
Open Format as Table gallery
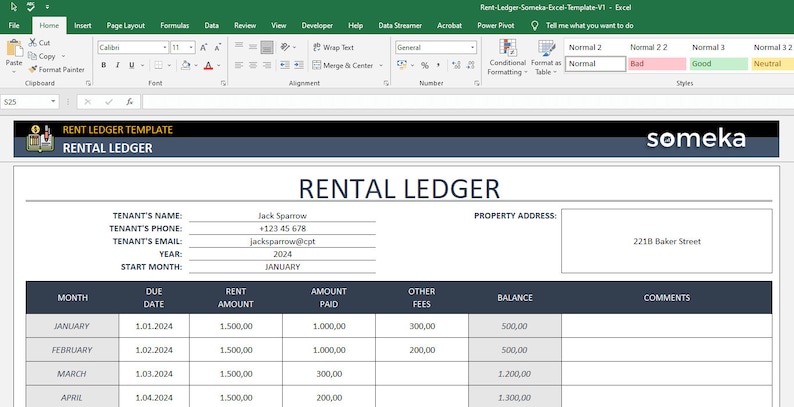coord(546,57)
